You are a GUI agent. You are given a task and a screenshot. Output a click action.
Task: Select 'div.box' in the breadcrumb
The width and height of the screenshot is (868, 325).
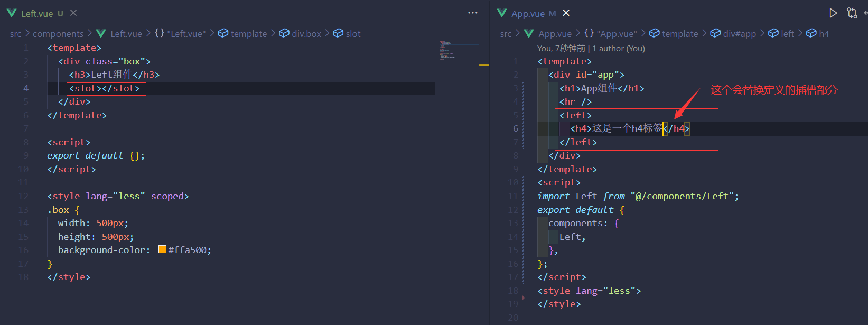(x=306, y=34)
